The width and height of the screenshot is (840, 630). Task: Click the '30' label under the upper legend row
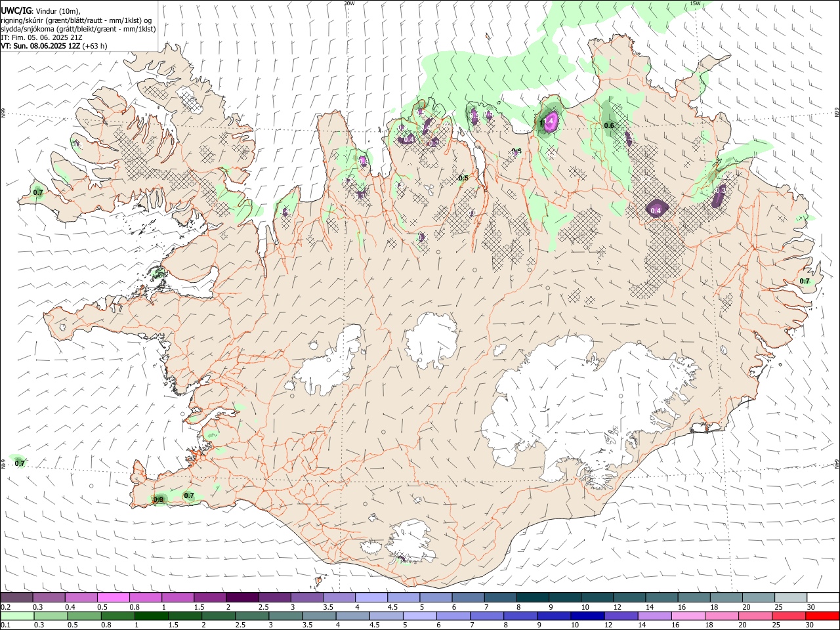pyautogui.click(x=811, y=607)
